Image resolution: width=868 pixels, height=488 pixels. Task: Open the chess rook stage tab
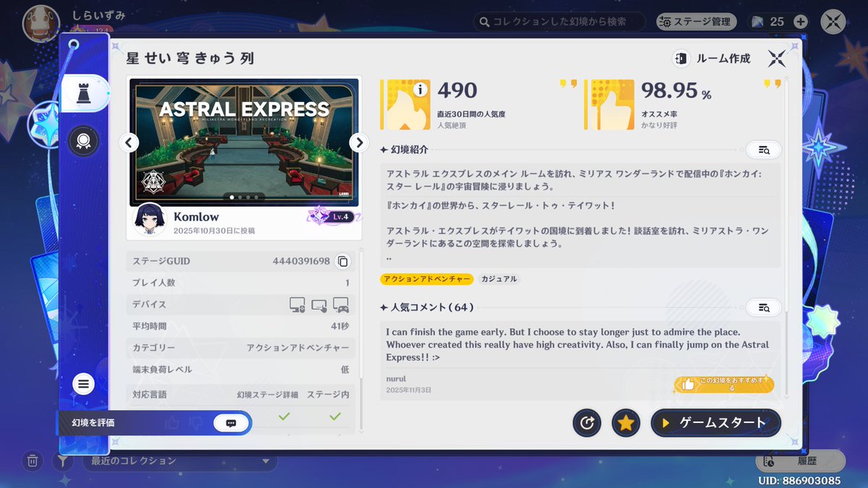pos(83,93)
